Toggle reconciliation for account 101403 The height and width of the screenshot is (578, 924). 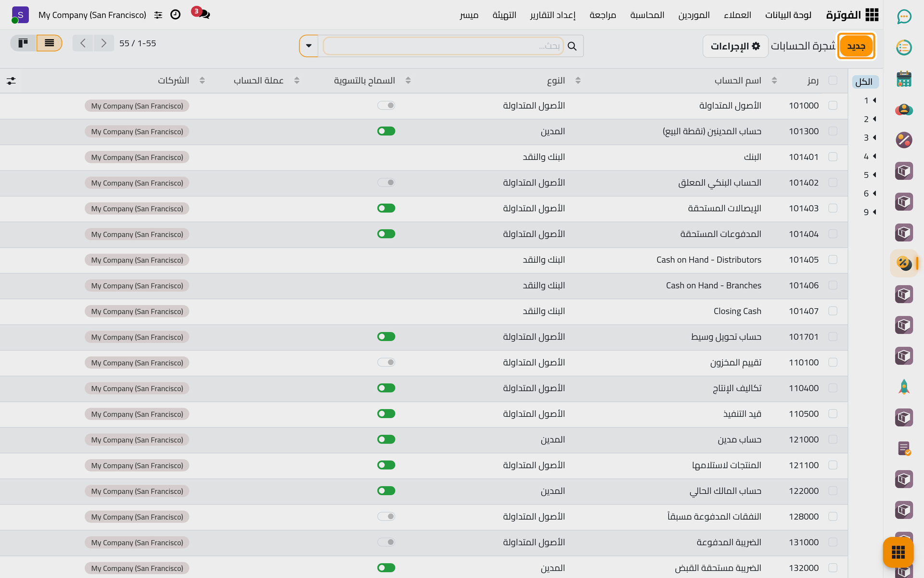(386, 208)
